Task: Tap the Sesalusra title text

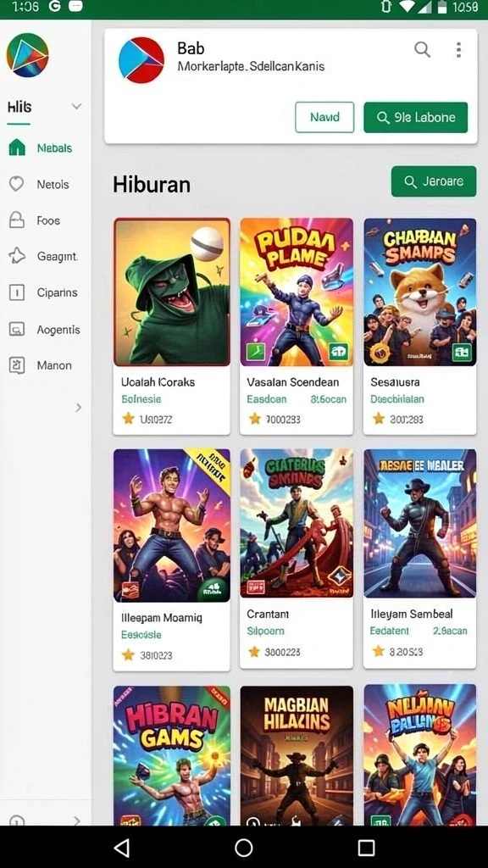Action: click(395, 382)
